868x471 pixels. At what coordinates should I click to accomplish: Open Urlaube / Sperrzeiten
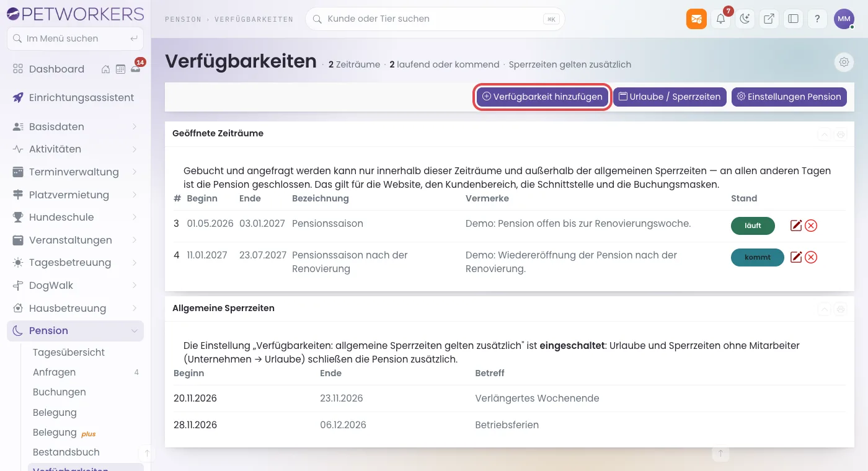[x=670, y=97]
